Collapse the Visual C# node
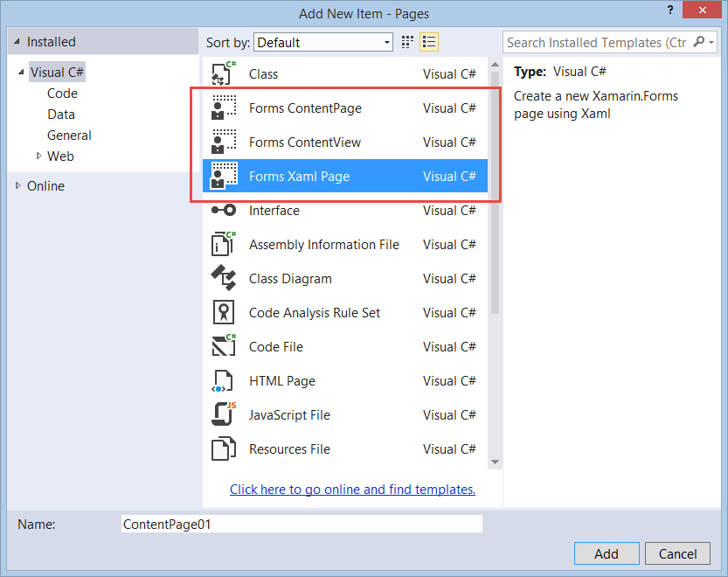This screenshot has height=577, width=728. tap(21, 72)
